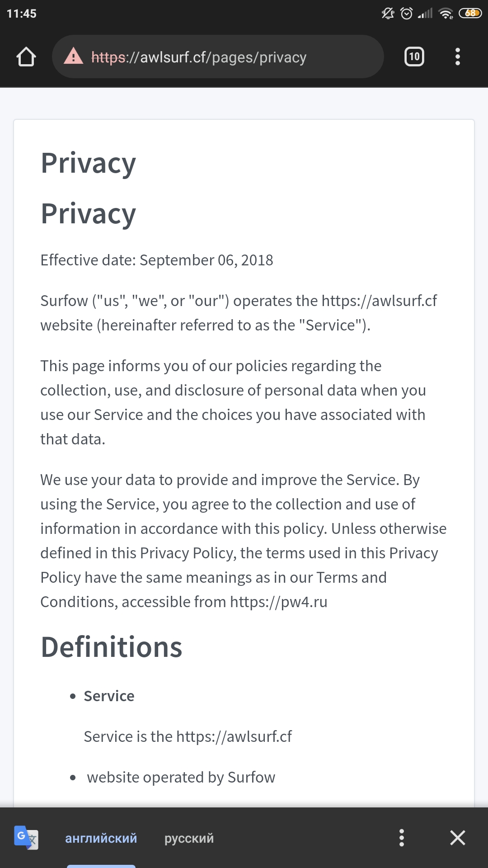This screenshot has width=488, height=868.
Task: Tap the Google Translate icon
Action: (x=26, y=838)
